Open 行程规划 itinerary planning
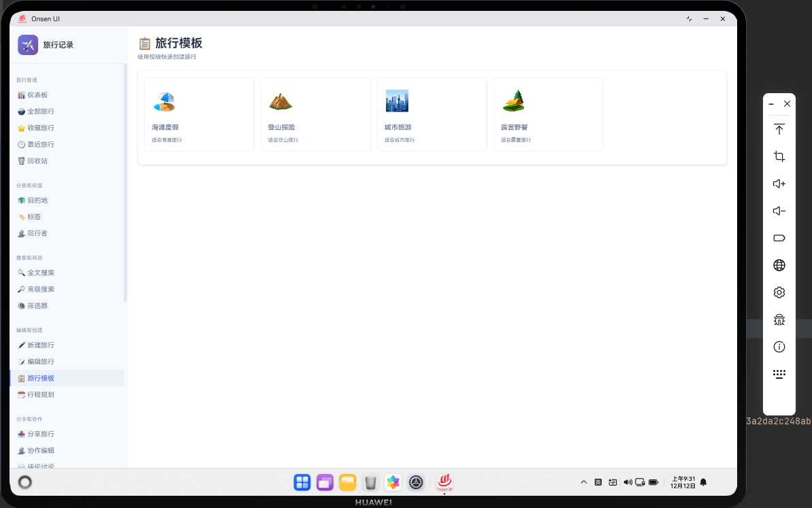 (x=67, y=394)
